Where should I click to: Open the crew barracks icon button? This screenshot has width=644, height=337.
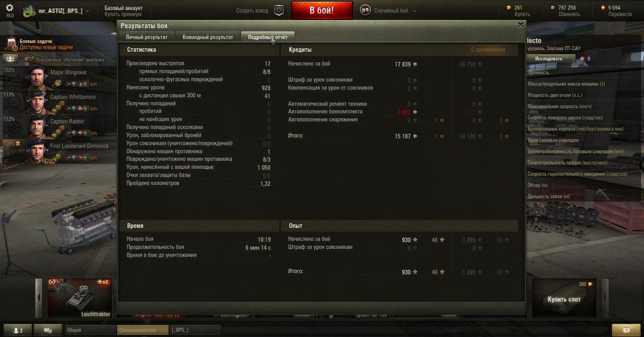pos(11,59)
